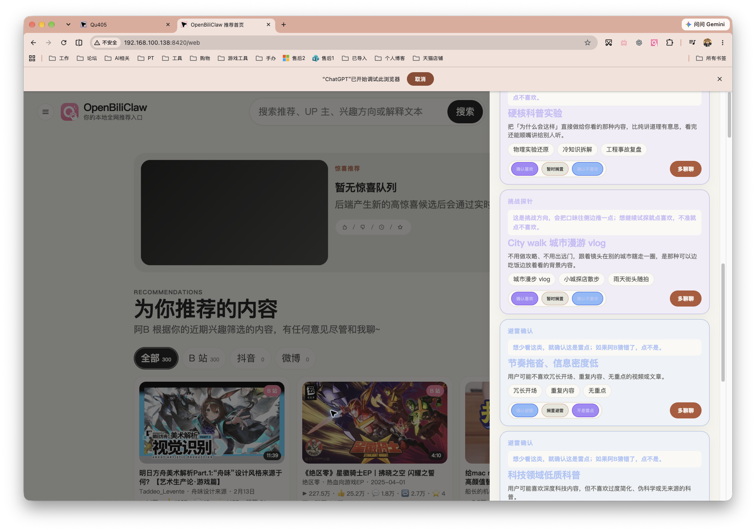Click the OpenBiliClaw logo icon
The image size is (756, 532).
coord(70,112)
